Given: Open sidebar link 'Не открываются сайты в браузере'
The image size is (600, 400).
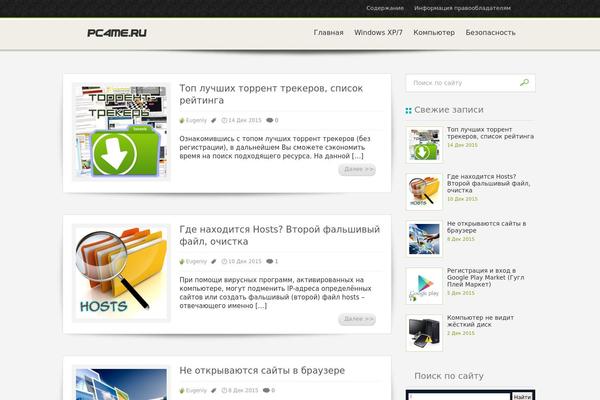Looking at the screenshot, I should (x=486, y=227).
